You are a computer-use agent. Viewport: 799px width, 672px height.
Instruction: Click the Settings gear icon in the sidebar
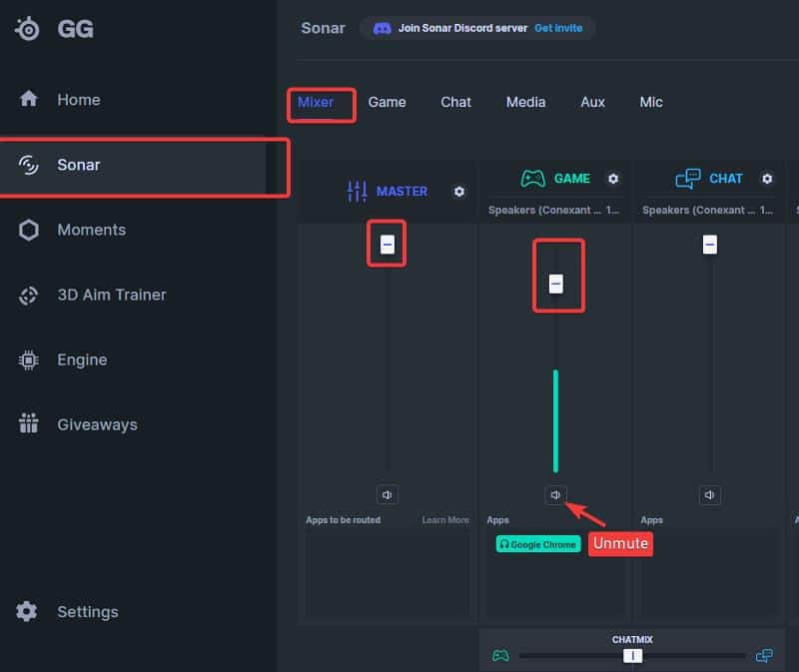pos(27,611)
